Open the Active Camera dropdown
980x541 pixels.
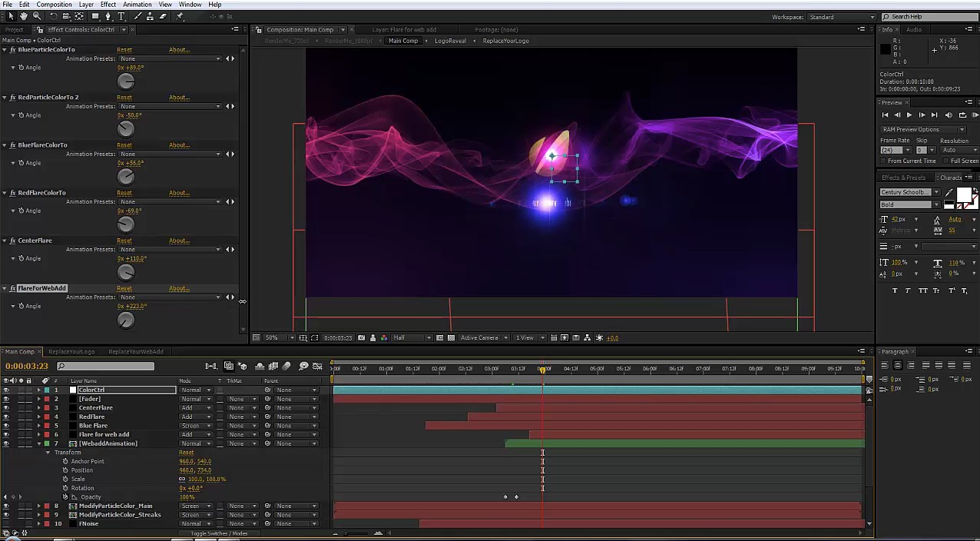coord(485,338)
